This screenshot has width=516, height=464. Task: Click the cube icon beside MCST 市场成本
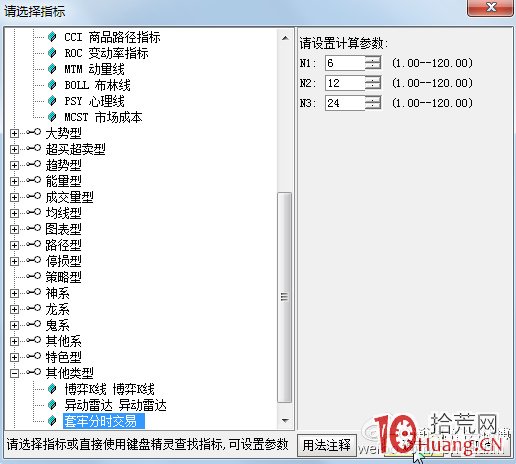[x=52, y=117]
